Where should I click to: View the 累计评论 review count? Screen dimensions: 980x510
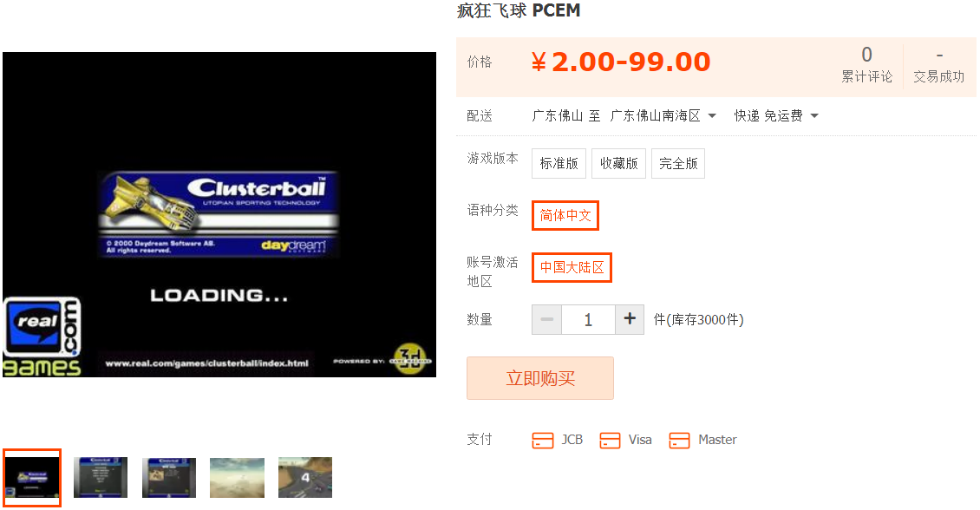[867, 65]
